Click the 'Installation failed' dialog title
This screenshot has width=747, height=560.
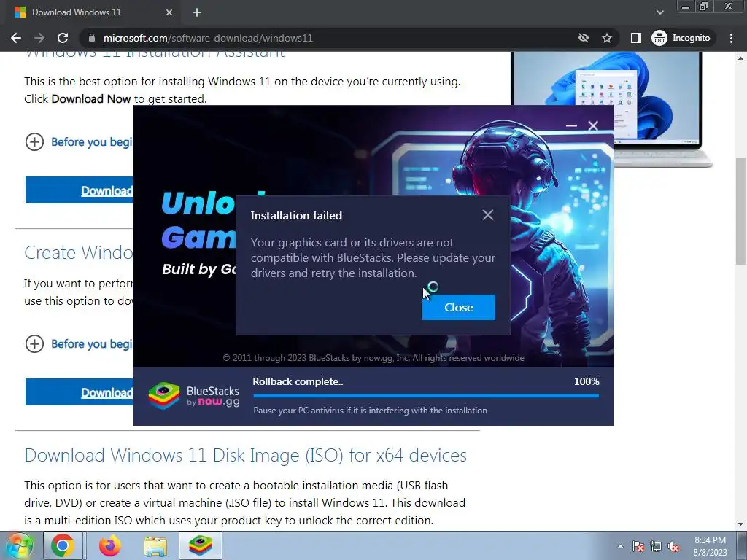(296, 215)
